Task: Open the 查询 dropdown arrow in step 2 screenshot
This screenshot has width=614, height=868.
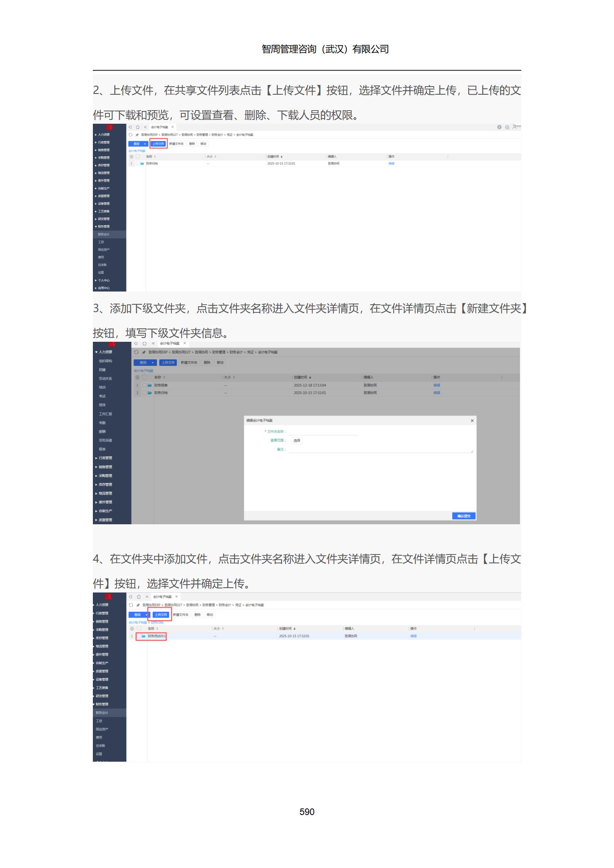Action: pos(145,144)
